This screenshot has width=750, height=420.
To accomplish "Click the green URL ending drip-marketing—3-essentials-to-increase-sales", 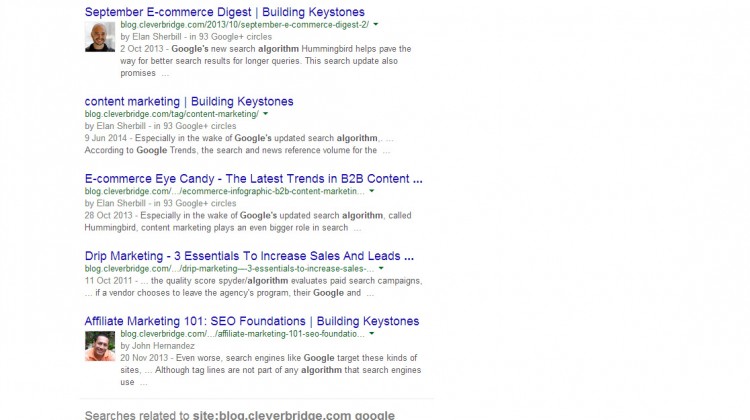I will pos(229,268).
